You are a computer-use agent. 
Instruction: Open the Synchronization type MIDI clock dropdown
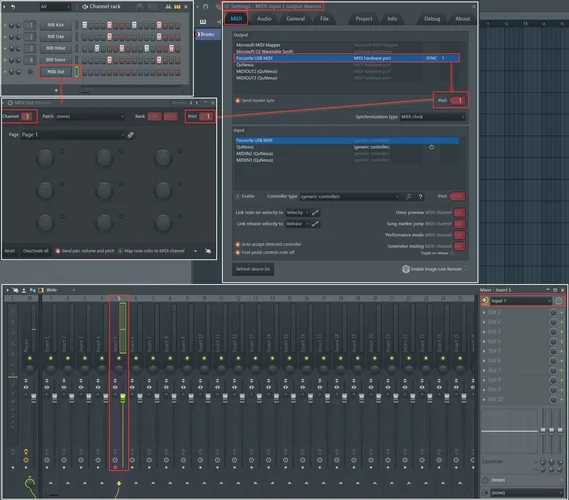(433, 117)
